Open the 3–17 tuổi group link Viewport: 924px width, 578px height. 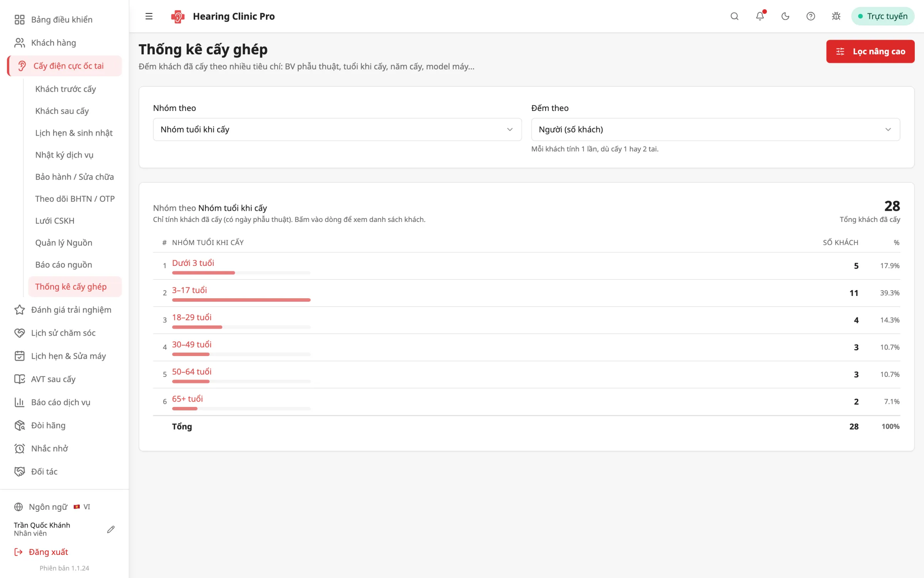pyautogui.click(x=189, y=290)
